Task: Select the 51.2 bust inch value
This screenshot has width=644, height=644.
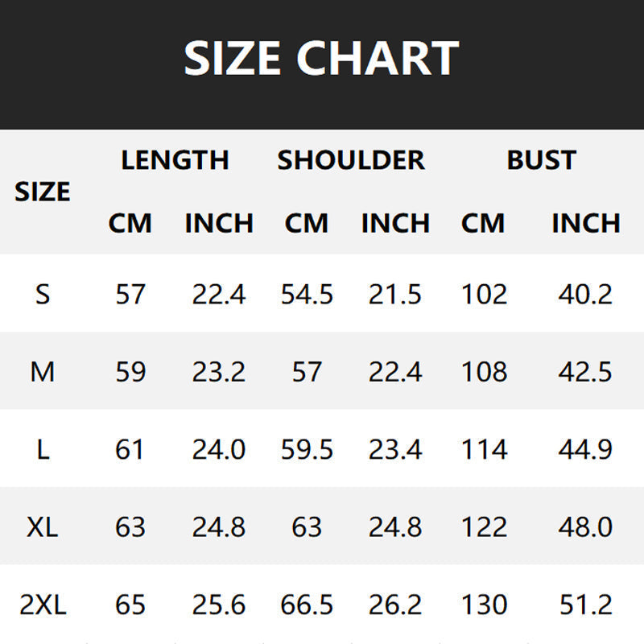Action: [x=585, y=605]
